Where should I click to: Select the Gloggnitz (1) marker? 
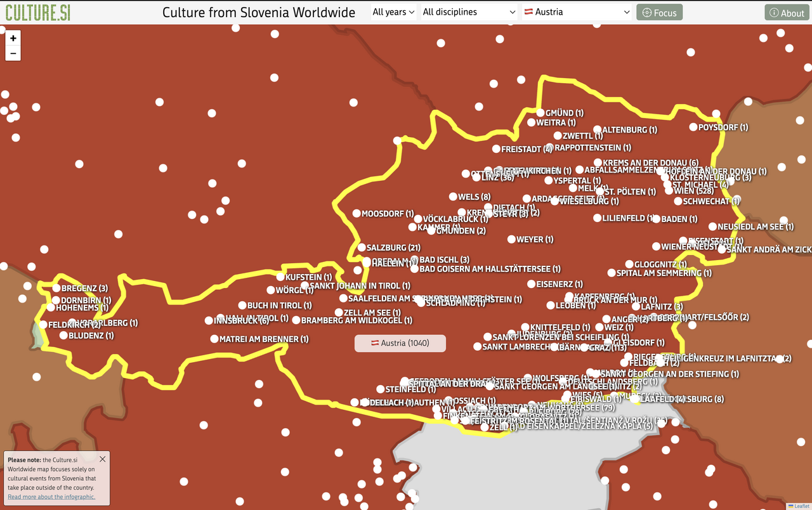click(x=629, y=264)
